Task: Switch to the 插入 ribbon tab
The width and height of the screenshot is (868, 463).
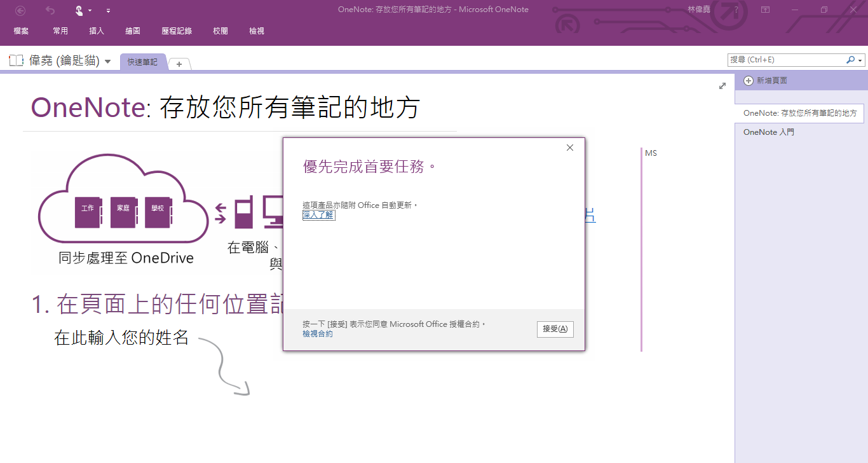Action: tap(97, 31)
